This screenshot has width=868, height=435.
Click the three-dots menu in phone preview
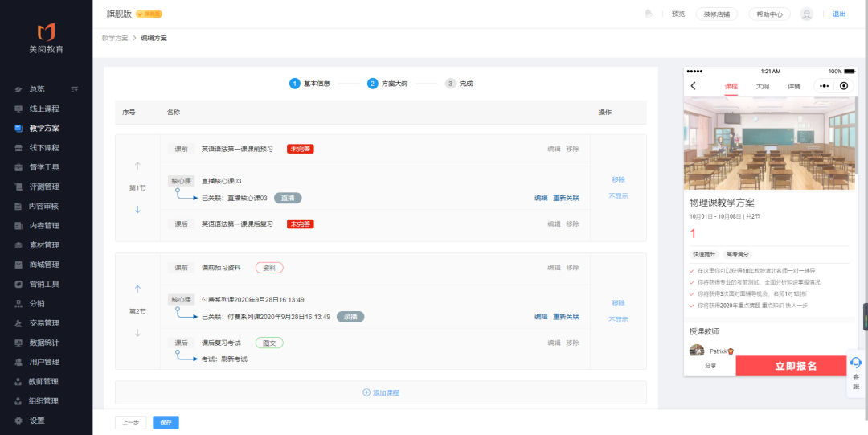(x=823, y=86)
